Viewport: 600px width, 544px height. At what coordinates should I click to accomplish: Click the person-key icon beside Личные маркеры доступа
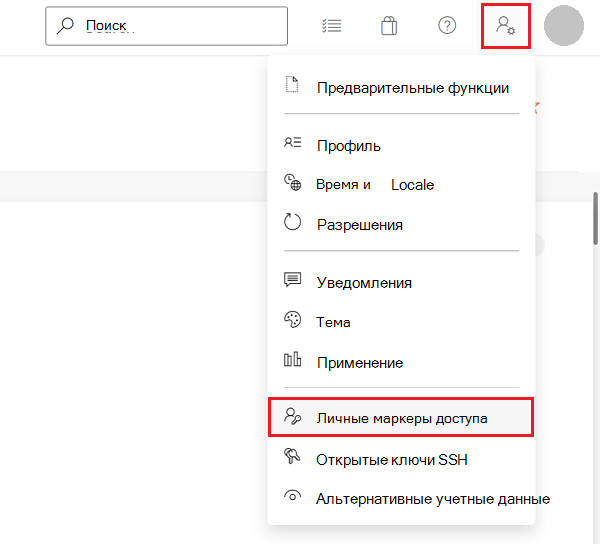point(292,416)
